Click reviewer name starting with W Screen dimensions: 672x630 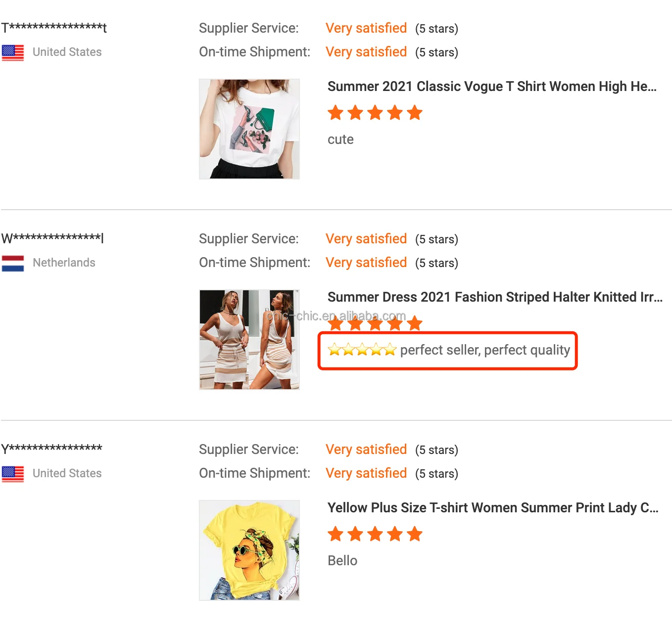pyautogui.click(x=52, y=238)
